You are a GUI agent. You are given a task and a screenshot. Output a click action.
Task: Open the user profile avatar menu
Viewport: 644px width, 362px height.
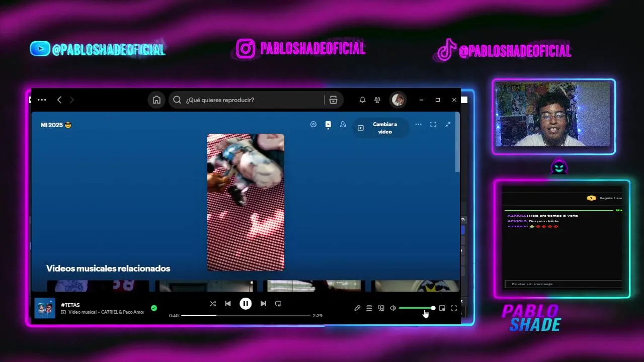398,100
